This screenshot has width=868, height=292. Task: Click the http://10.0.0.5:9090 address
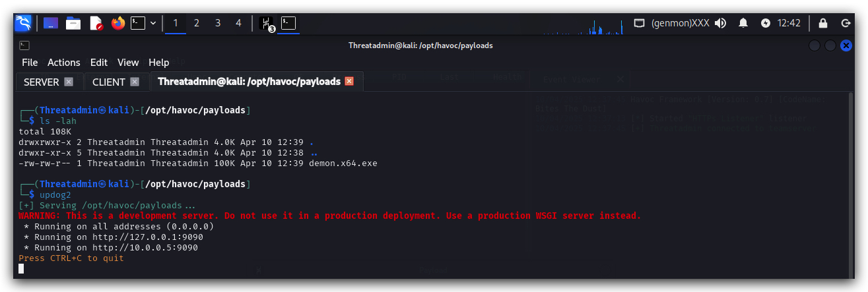[x=145, y=247]
